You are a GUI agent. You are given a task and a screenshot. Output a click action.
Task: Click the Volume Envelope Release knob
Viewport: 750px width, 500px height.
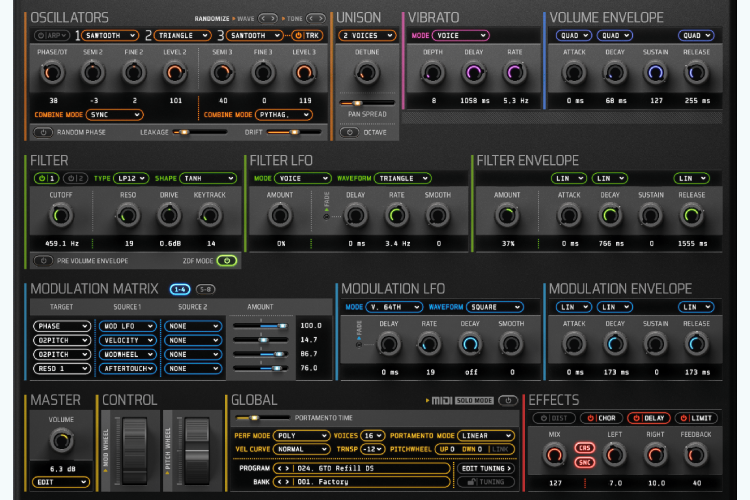[x=696, y=73]
